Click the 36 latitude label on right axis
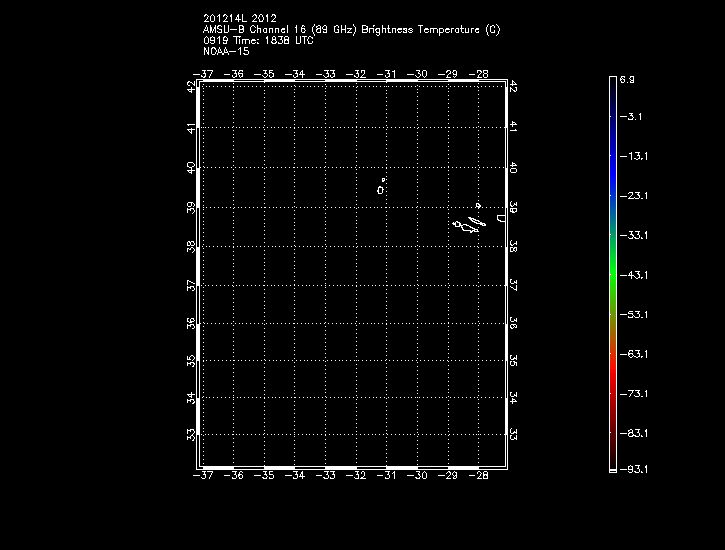The height and width of the screenshot is (550, 725). [x=513, y=323]
